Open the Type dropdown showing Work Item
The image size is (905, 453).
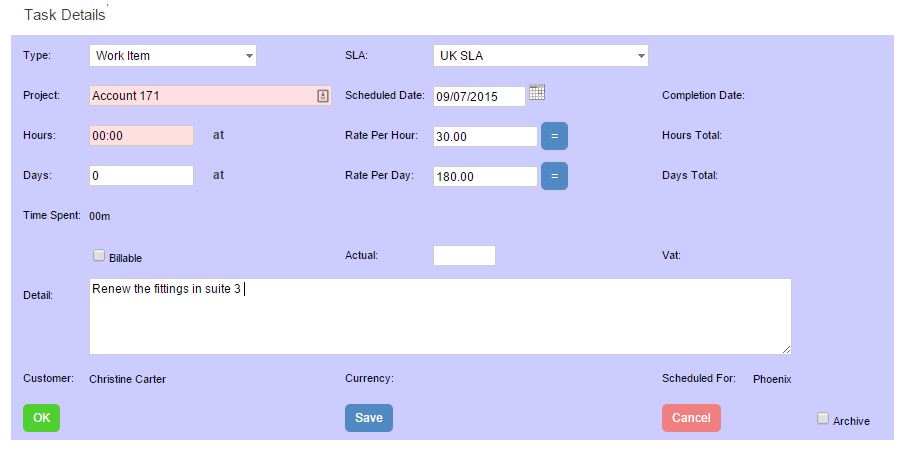tap(173, 56)
